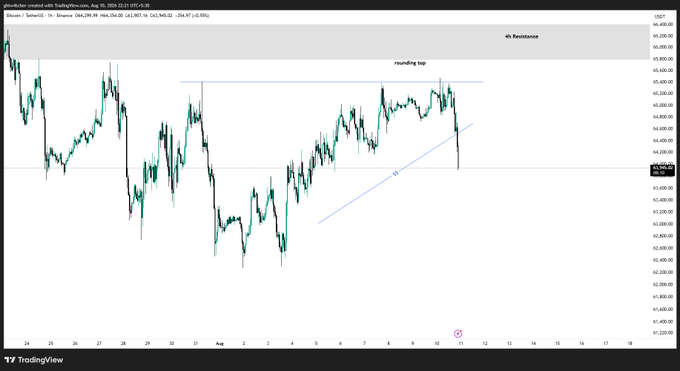Click date 8 on the time axis

tap(389, 343)
